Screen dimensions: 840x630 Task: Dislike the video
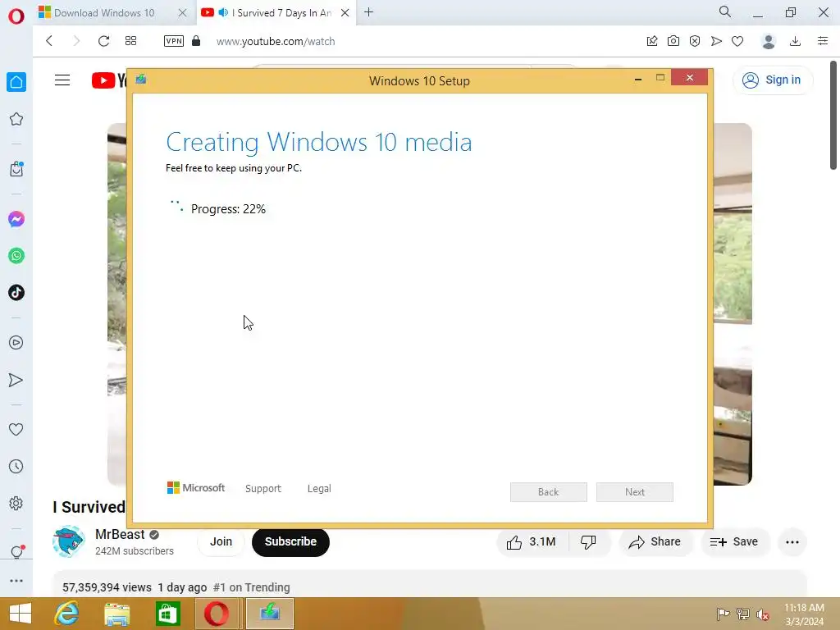(588, 542)
